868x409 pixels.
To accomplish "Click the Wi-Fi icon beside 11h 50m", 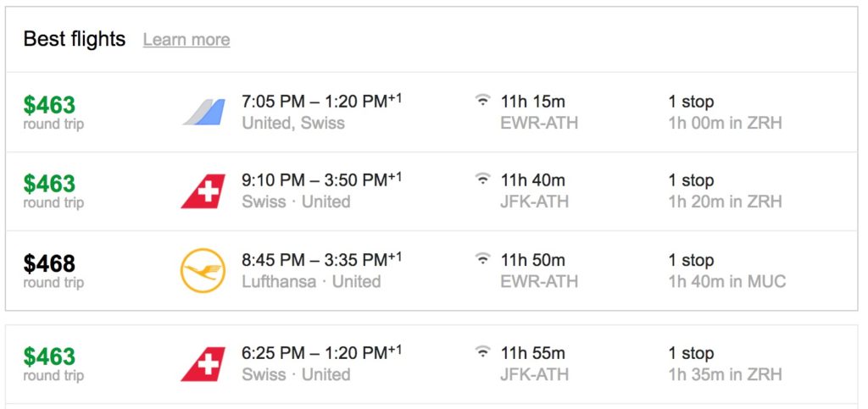I will [482, 260].
